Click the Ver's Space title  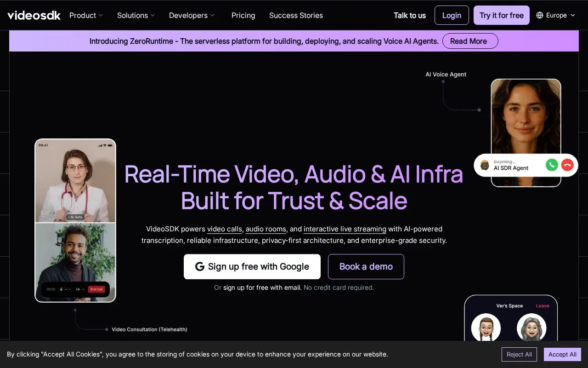coord(509,306)
